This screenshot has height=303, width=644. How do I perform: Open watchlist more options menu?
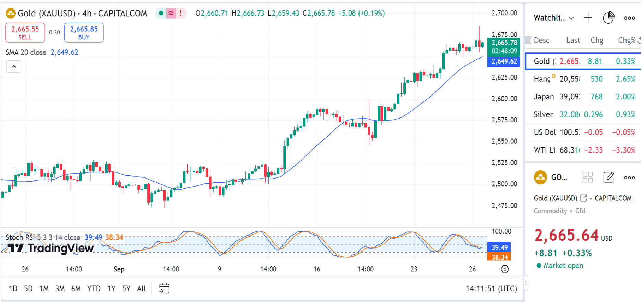click(x=629, y=18)
